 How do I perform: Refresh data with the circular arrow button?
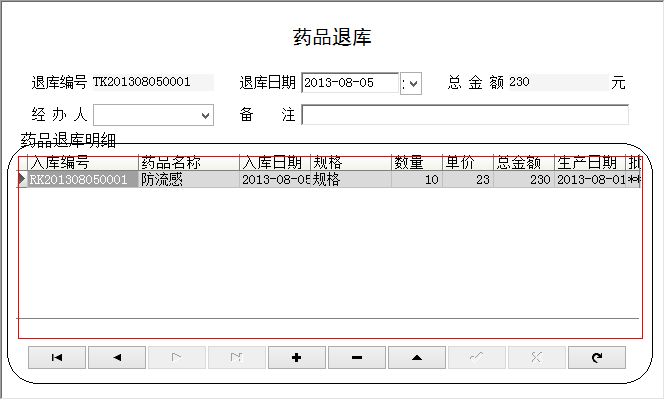click(x=597, y=358)
